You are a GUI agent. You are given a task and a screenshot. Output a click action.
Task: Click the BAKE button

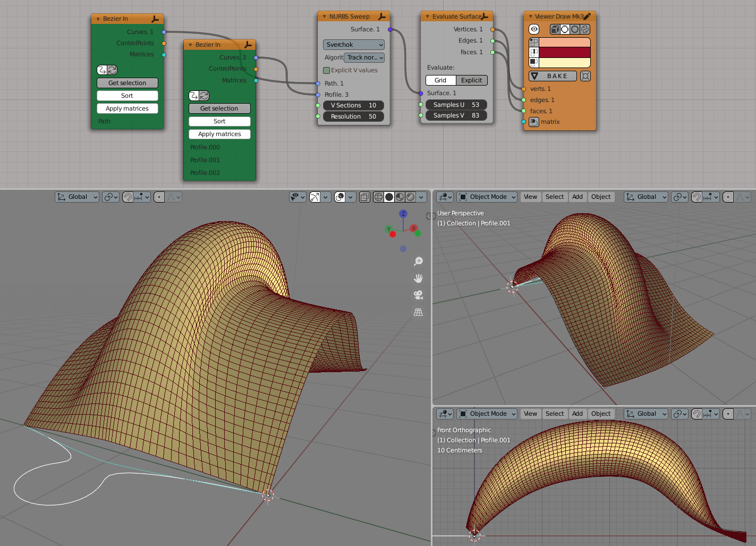point(553,76)
